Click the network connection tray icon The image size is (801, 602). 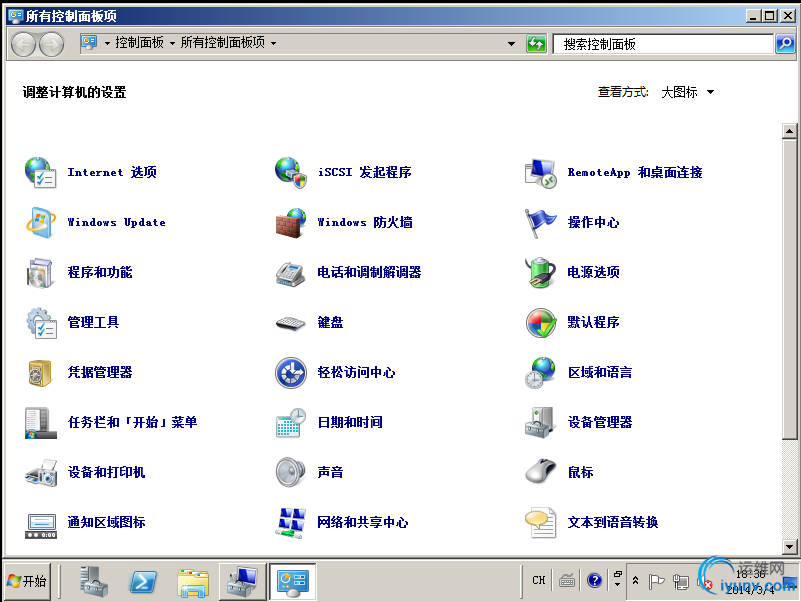681,582
